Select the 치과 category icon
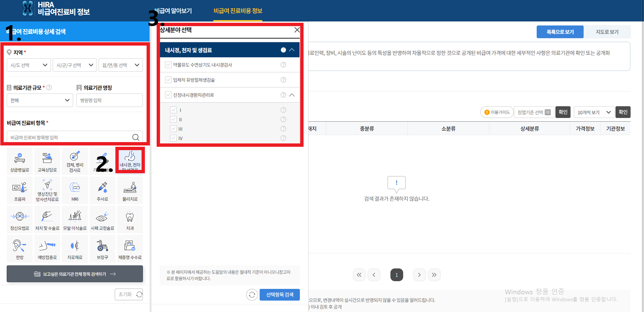644x312 pixels. coord(130,220)
